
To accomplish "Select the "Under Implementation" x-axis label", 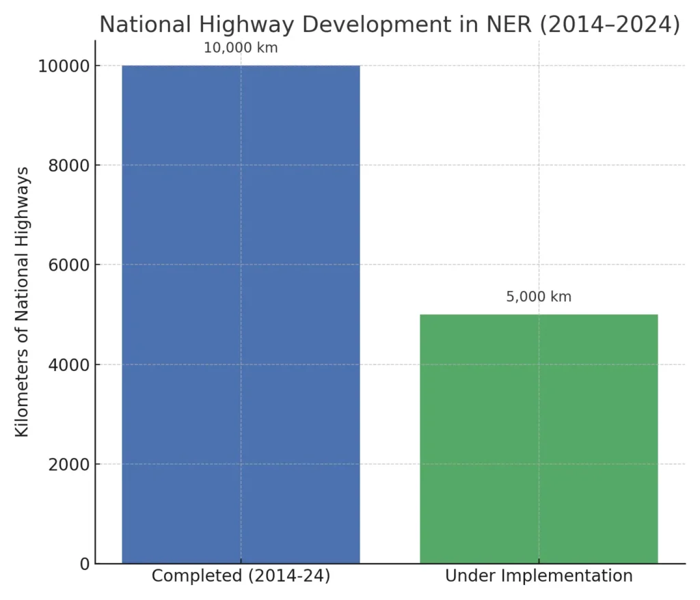I will click(539, 576).
